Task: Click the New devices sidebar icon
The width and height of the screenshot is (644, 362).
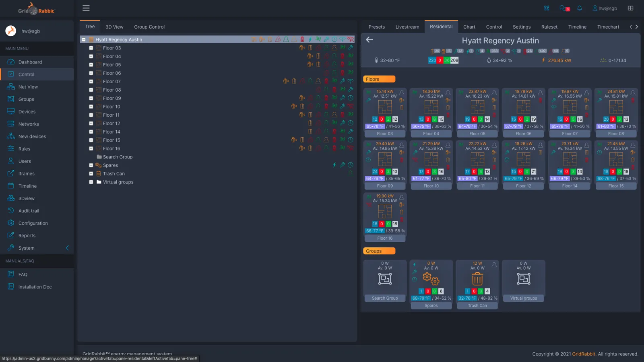Action: (x=11, y=136)
